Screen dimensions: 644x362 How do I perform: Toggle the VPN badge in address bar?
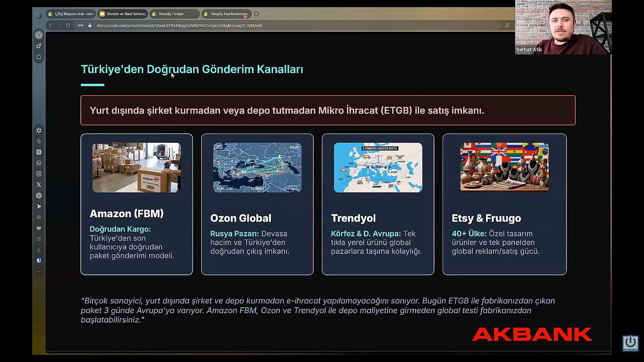(80, 25)
